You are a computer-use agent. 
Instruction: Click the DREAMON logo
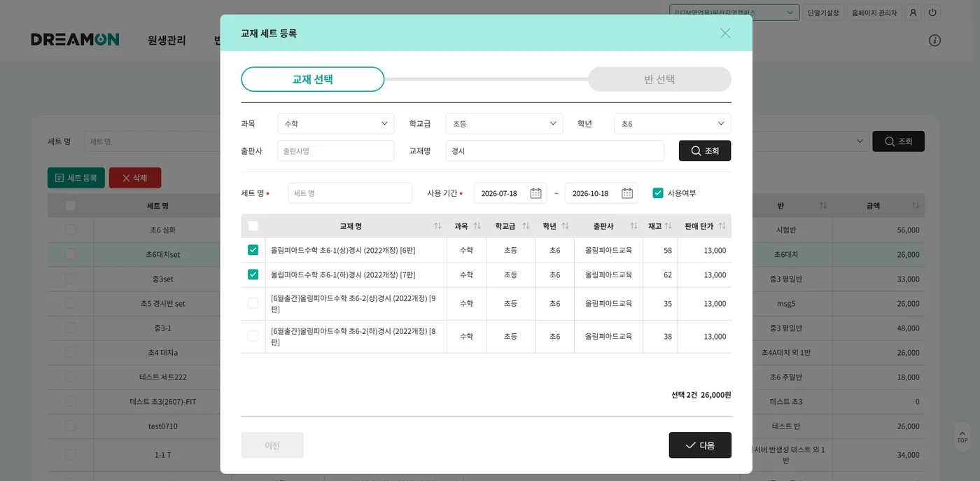pos(75,40)
